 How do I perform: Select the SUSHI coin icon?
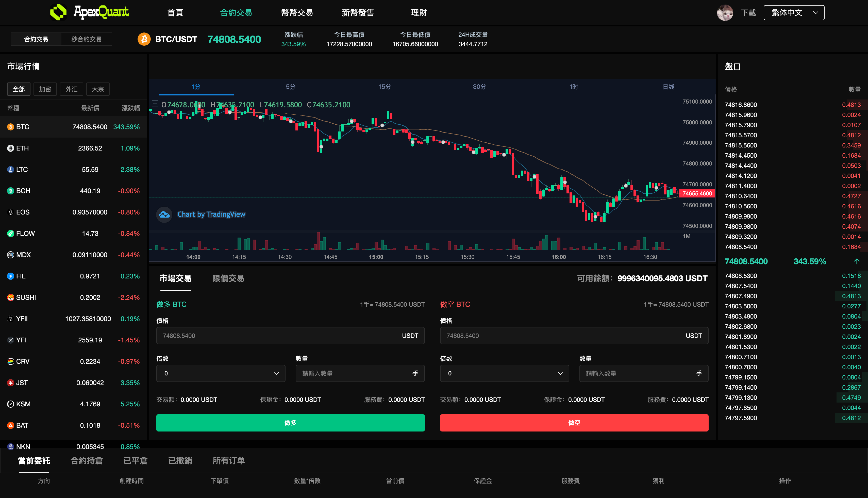11,297
